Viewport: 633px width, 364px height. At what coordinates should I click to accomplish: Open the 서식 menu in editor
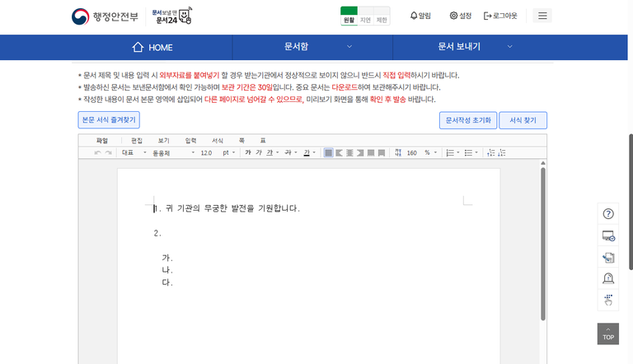point(218,141)
